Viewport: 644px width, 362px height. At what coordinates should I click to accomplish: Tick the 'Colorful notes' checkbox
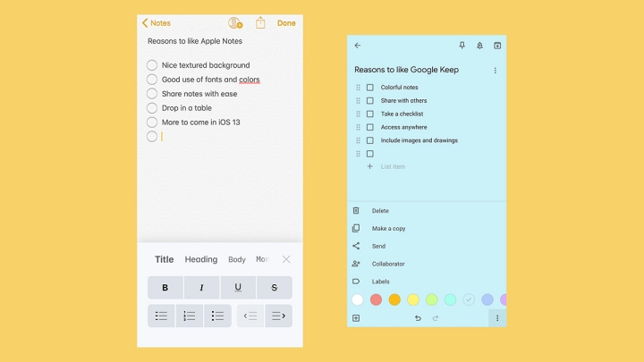pos(370,88)
